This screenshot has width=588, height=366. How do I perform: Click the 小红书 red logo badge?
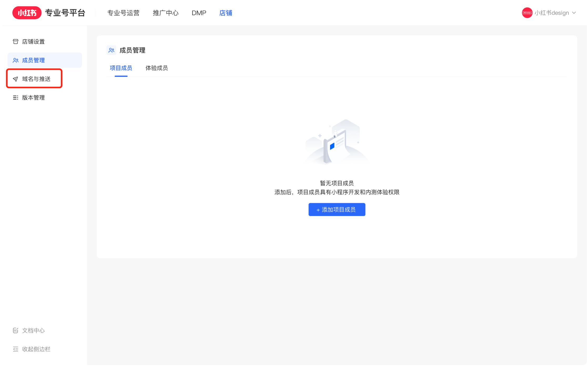coord(27,12)
